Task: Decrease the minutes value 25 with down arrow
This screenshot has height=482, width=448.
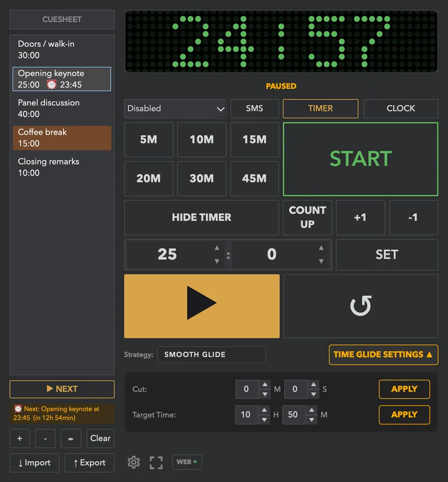Action: (217, 261)
